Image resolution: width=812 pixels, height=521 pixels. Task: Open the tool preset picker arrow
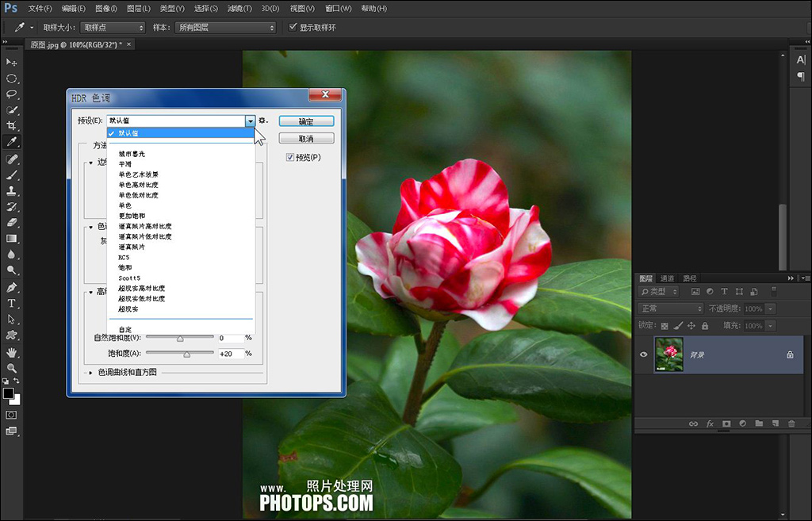click(32, 28)
